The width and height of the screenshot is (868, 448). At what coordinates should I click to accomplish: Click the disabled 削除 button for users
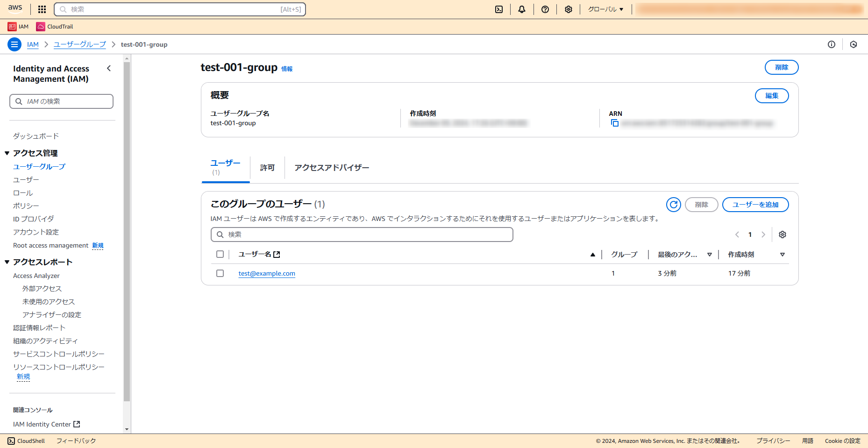click(701, 205)
